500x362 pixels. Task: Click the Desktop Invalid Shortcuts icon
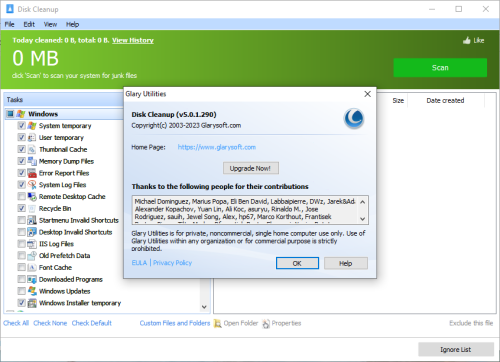tap(32, 232)
